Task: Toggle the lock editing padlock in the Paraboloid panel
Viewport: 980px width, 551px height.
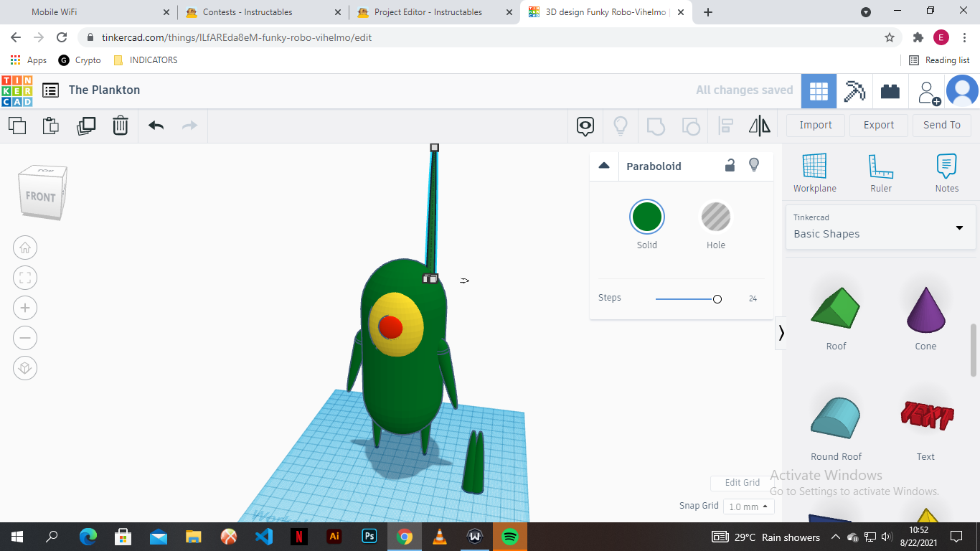Action: tap(730, 166)
